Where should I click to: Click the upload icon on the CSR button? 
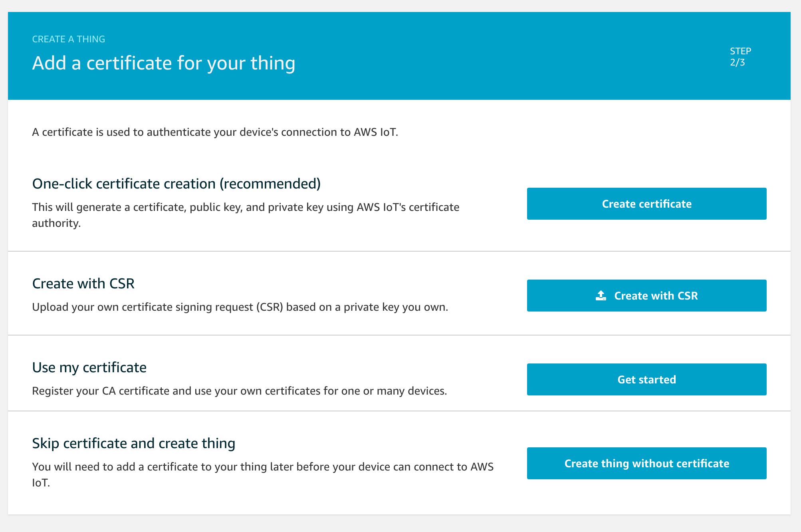pyautogui.click(x=601, y=296)
